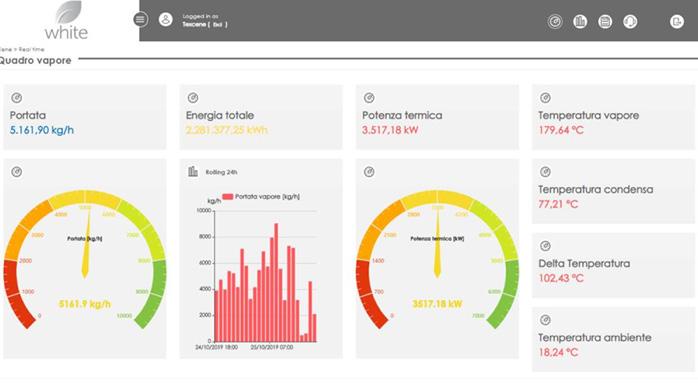This screenshot has height=389, width=698.
Task: Click the first bar on the left of the chart
Action: coord(216,316)
